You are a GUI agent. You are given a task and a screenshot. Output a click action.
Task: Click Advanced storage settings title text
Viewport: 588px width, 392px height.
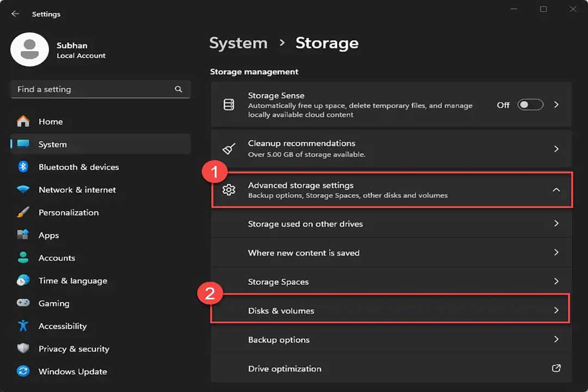(301, 185)
